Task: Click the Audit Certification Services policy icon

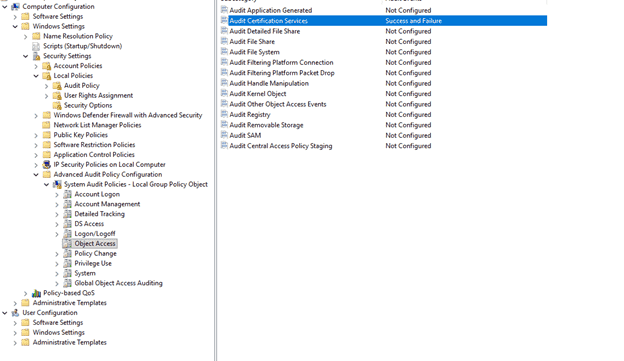Action: click(224, 20)
